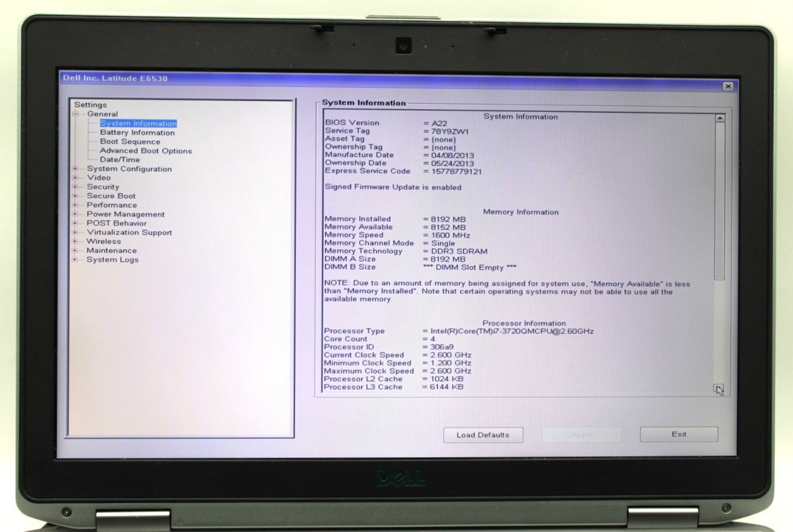Expand the Video tree node

point(75,178)
